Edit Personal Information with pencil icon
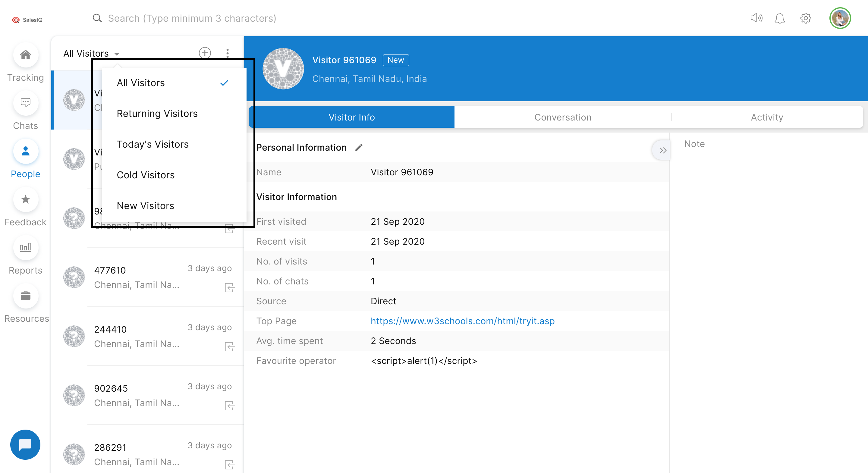This screenshot has height=473, width=868. coord(359,148)
